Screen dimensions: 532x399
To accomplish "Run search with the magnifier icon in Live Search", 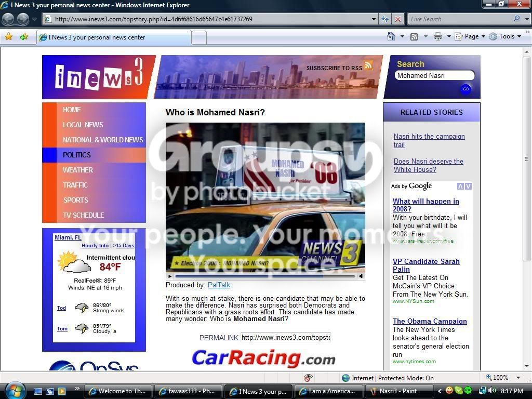I will coord(516,19).
